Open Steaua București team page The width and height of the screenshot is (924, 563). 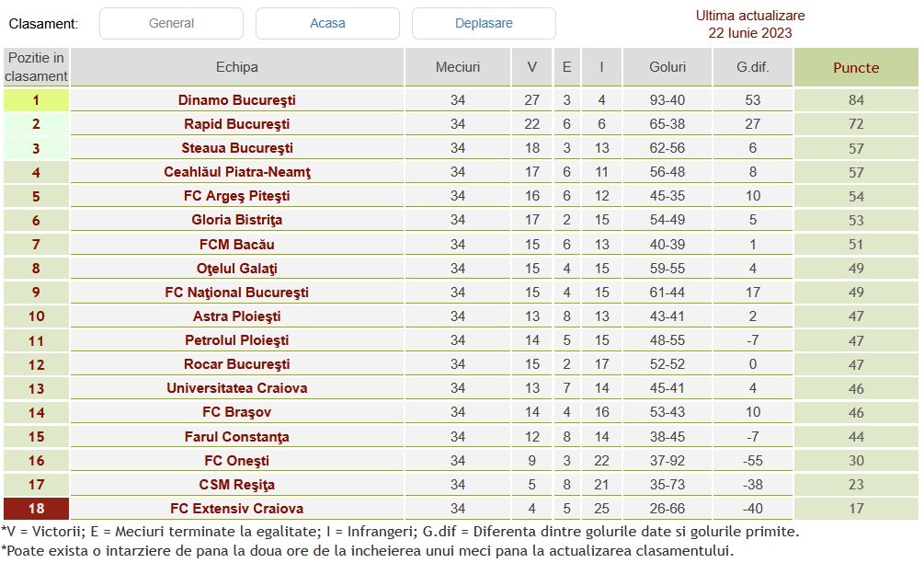236,148
